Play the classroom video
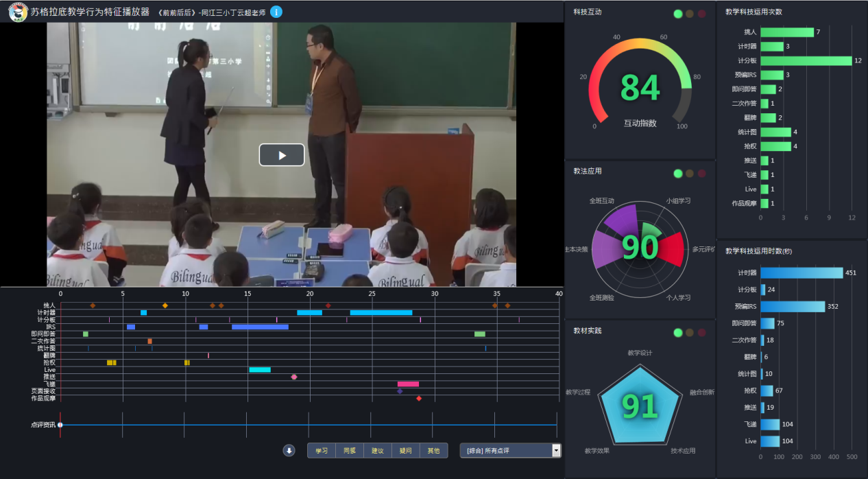Viewport: 868px width, 479px height. [x=281, y=155]
